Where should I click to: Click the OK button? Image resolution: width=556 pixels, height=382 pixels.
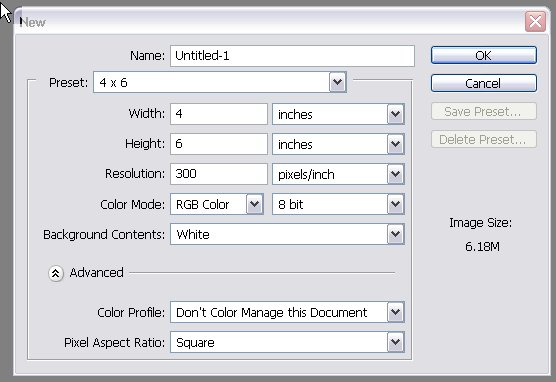pyautogui.click(x=484, y=55)
